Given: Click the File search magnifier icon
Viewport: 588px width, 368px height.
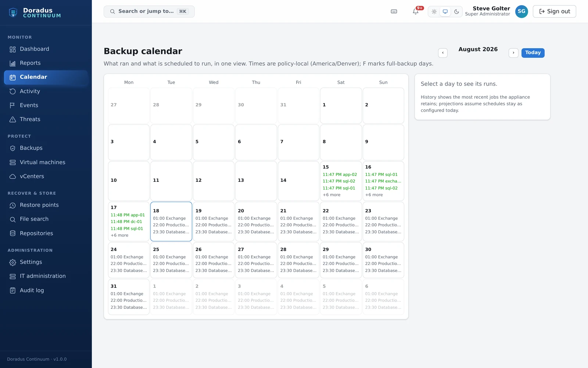Looking at the screenshot, I should click(x=12, y=219).
